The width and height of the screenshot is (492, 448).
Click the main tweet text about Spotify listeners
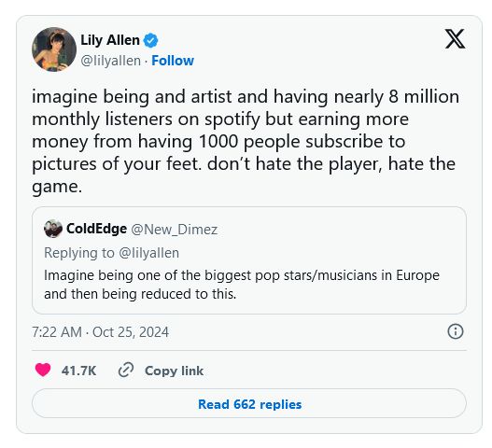246,141
